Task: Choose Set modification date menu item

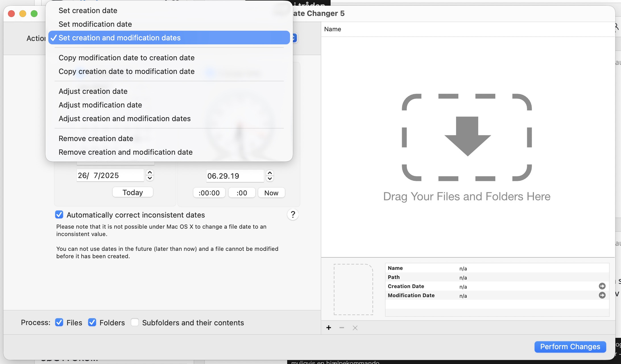Action: (95, 24)
